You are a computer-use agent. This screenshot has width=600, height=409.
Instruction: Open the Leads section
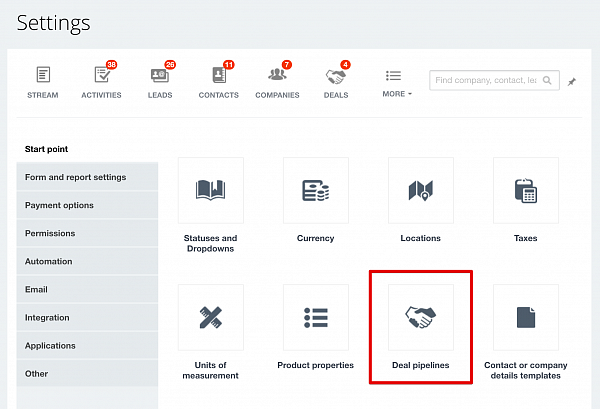(160, 82)
